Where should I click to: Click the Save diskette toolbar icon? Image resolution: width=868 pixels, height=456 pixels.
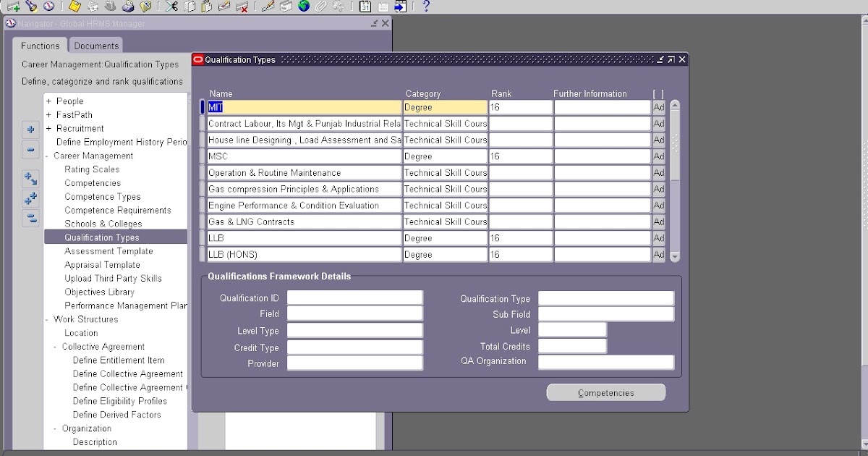tap(75, 6)
